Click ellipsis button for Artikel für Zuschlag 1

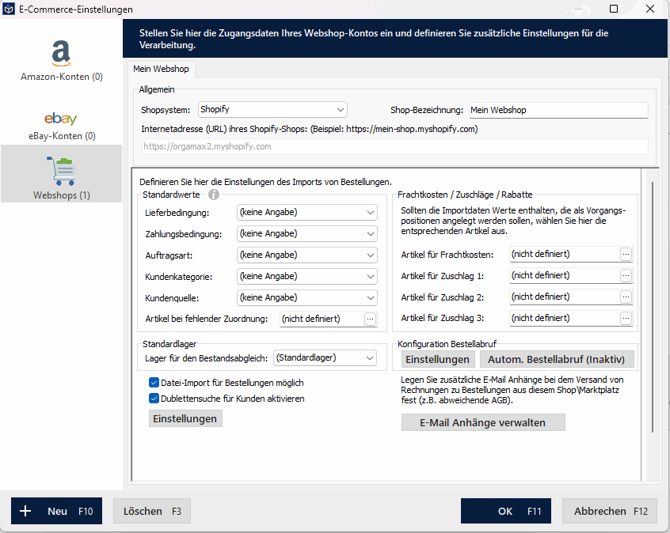[x=626, y=276]
